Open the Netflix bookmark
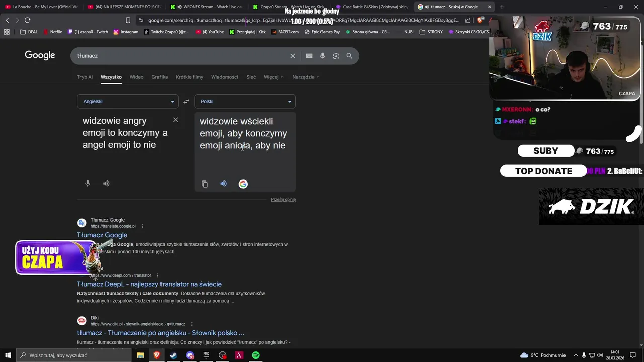The width and height of the screenshot is (644, 362). 53,32
